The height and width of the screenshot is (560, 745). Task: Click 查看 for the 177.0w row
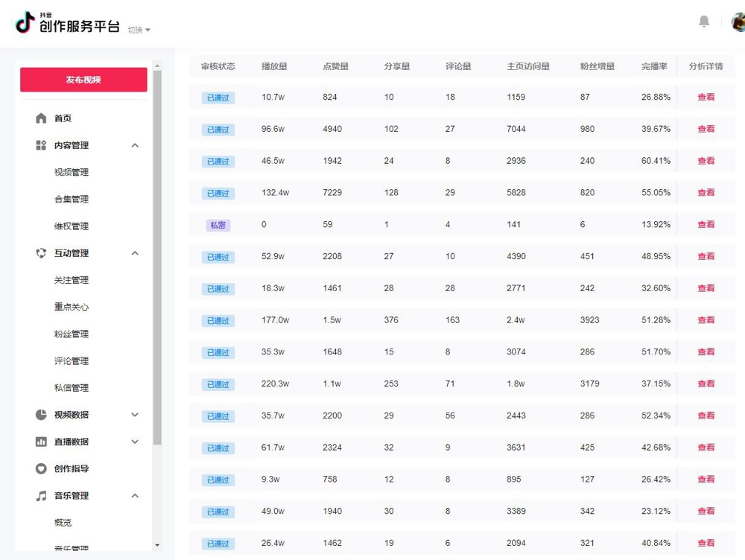[706, 319]
